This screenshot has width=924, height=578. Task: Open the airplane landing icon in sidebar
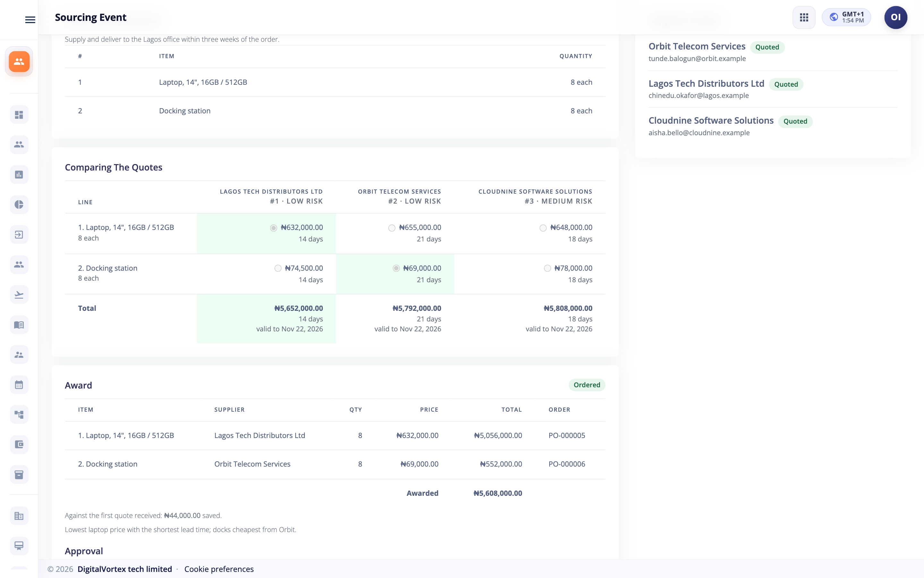[x=19, y=295]
